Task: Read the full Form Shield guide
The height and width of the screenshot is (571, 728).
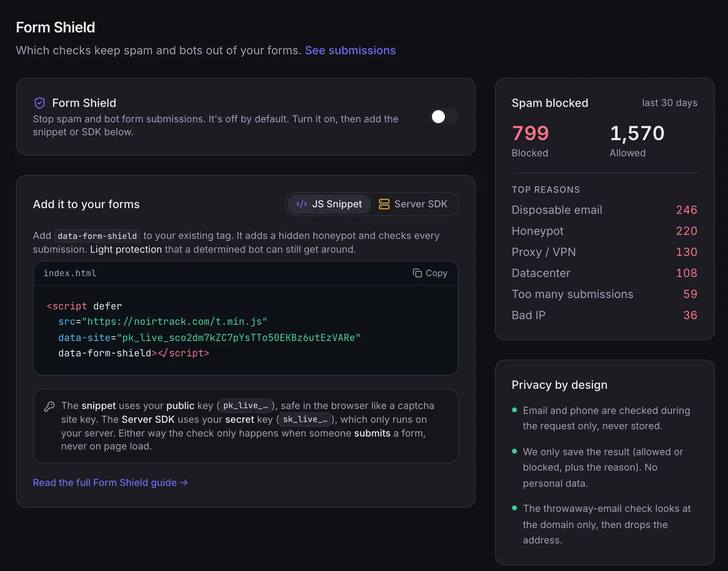Action: (110, 483)
